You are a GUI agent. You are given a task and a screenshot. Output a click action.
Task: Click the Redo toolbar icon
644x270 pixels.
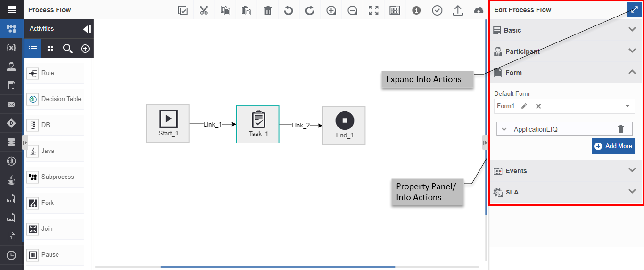click(310, 10)
